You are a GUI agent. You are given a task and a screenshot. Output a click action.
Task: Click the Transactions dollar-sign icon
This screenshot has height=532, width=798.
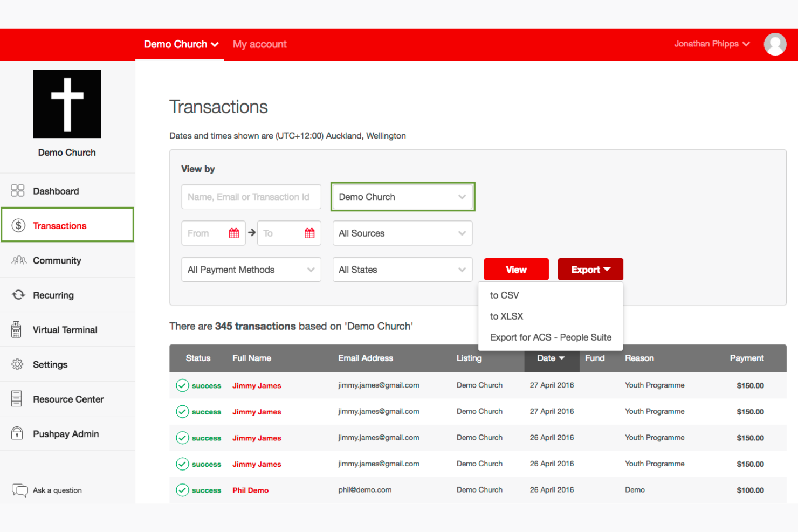coord(18,225)
